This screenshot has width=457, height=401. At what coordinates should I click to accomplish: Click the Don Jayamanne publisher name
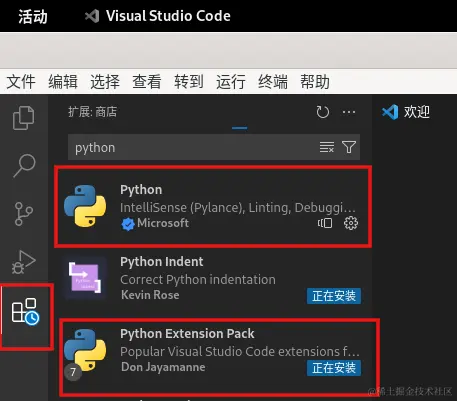pos(163,367)
